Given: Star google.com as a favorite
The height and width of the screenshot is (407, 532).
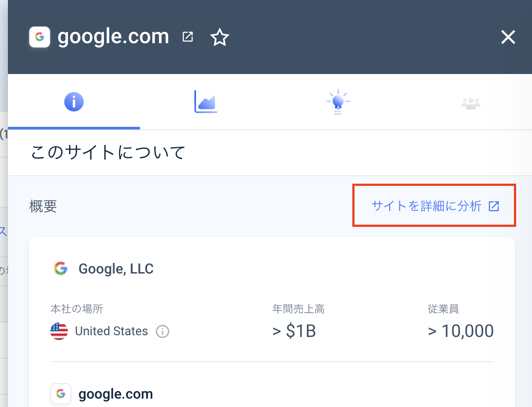Looking at the screenshot, I should 220,37.
